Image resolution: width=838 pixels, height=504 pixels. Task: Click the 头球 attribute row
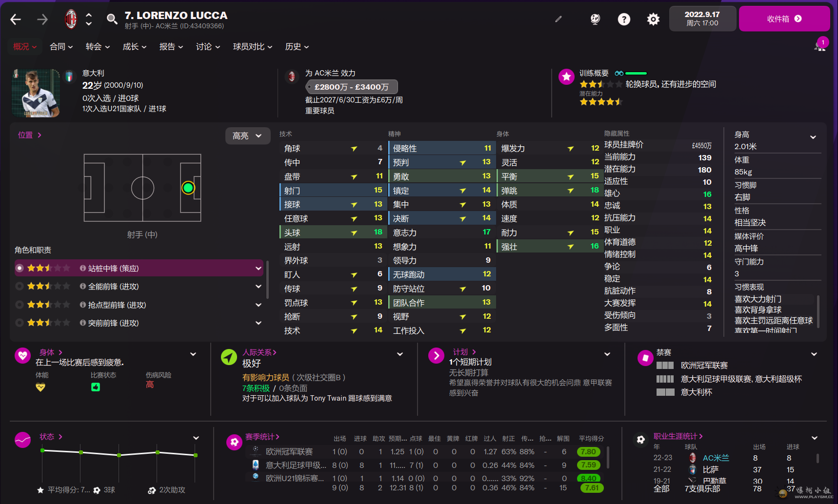(x=333, y=232)
